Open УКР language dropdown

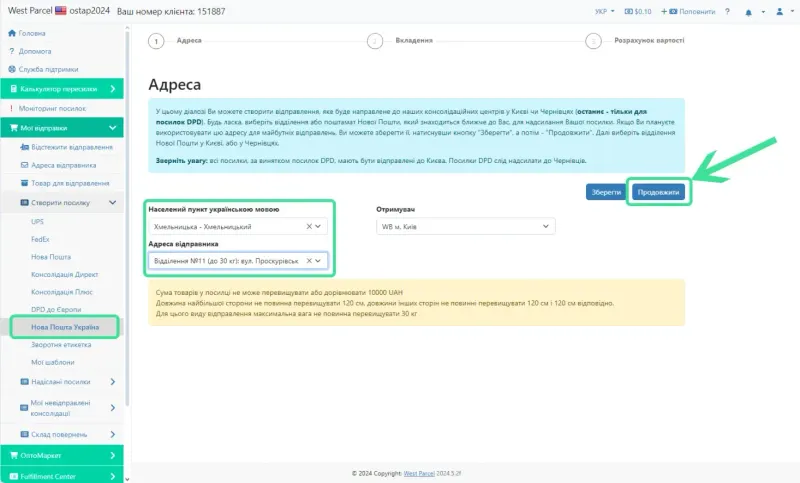[604, 11]
